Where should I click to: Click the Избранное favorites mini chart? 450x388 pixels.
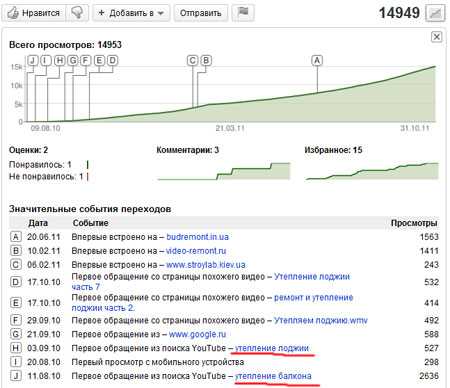372,171
